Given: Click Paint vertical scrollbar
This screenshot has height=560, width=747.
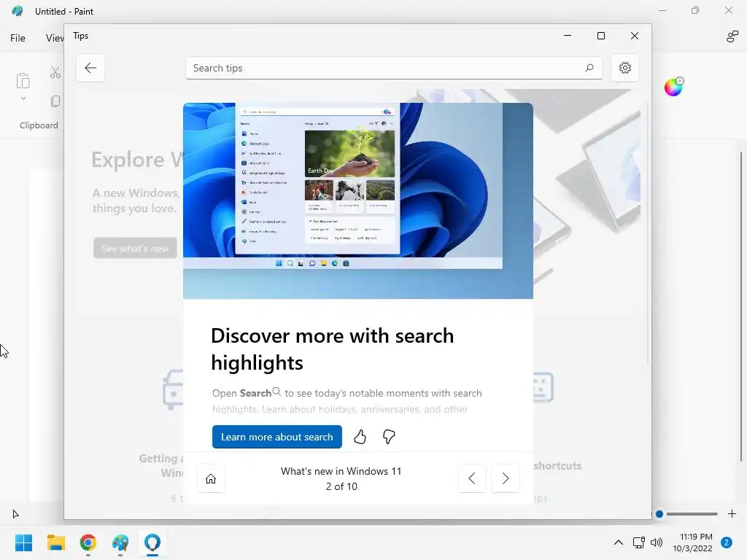Looking at the screenshot, I should (741, 306).
